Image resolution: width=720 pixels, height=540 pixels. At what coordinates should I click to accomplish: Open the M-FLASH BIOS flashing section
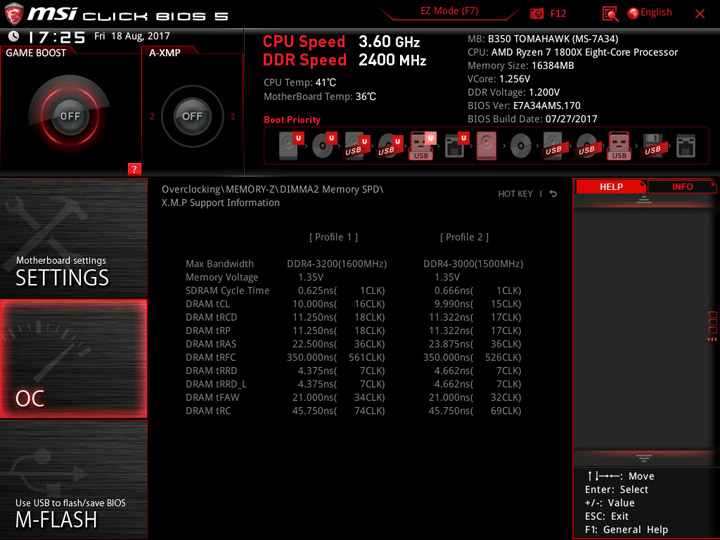(x=73, y=480)
